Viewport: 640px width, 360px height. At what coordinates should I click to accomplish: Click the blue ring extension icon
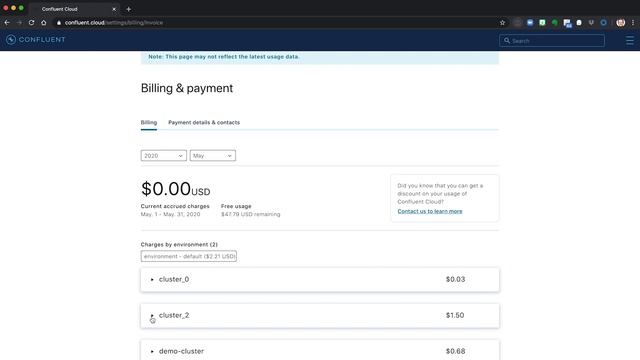coord(603,23)
